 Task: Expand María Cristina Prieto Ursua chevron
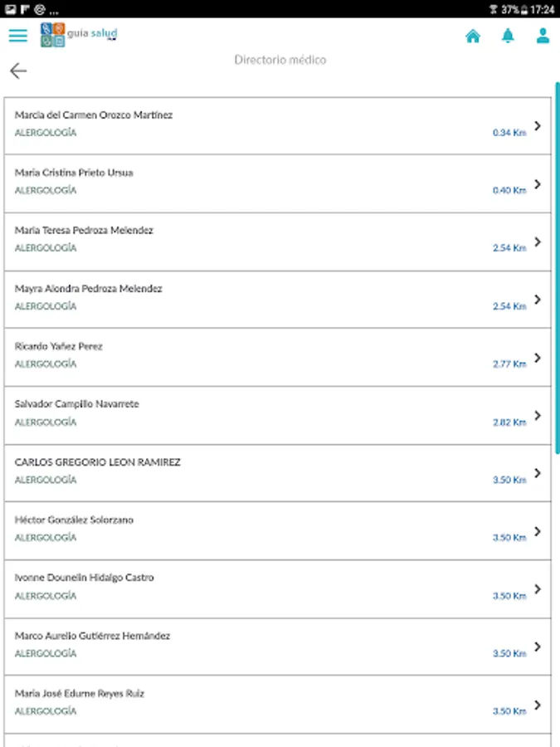[538, 184]
